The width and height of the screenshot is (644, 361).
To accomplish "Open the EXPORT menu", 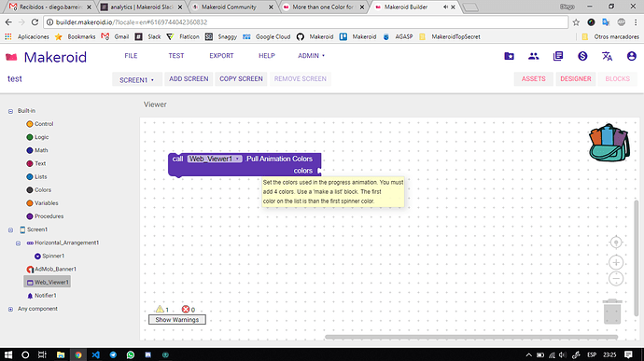I will coord(221,55).
